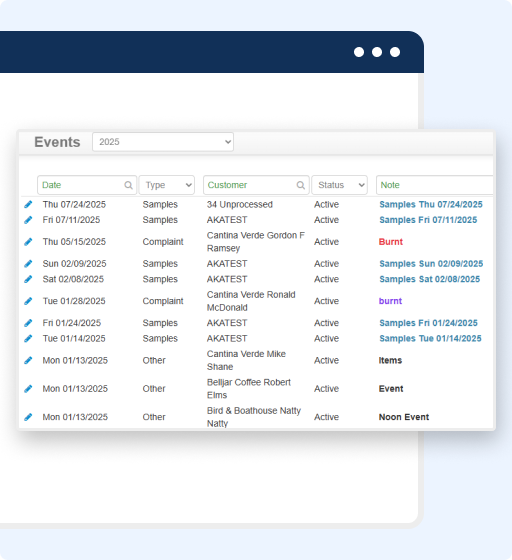Click pencil for Belljar Coffee Robert Elms event
This screenshot has width=512, height=560.
pyautogui.click(x=28, y=389)
